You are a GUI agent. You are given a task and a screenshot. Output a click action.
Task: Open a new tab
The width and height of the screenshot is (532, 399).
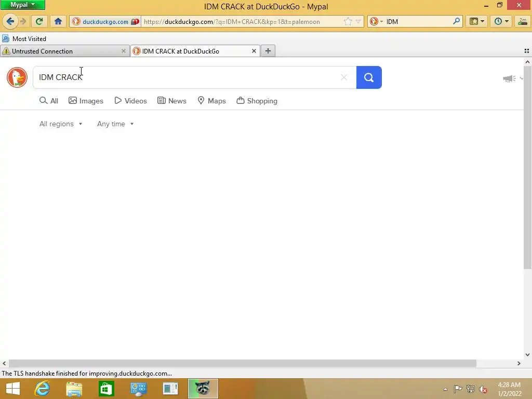(x=268, y=51)
